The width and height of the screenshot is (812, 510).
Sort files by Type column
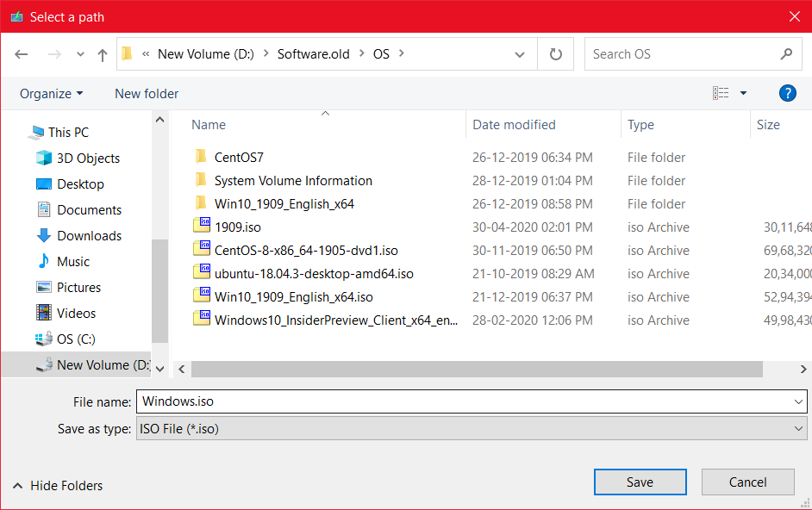pos(640,125)
